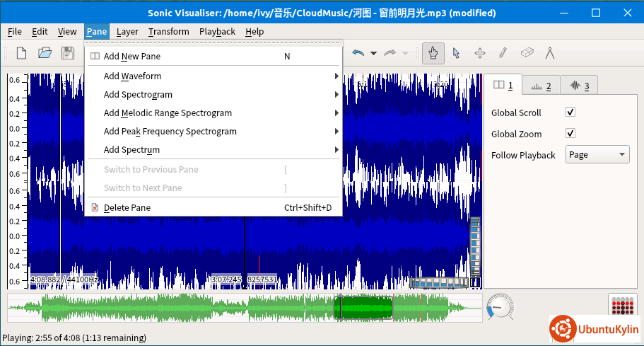Screen dimensions: 644x346
Task: Open the Transform menu
Action: coord(168,32)
